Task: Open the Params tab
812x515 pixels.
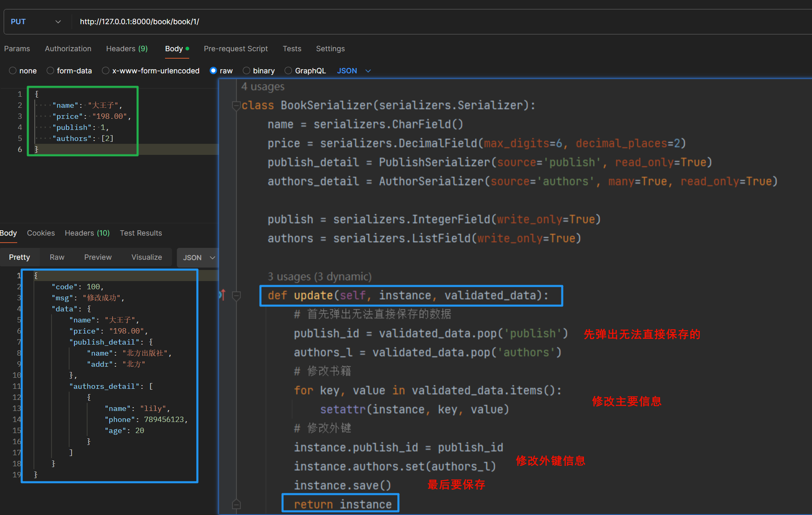Action: click(17, 49)
